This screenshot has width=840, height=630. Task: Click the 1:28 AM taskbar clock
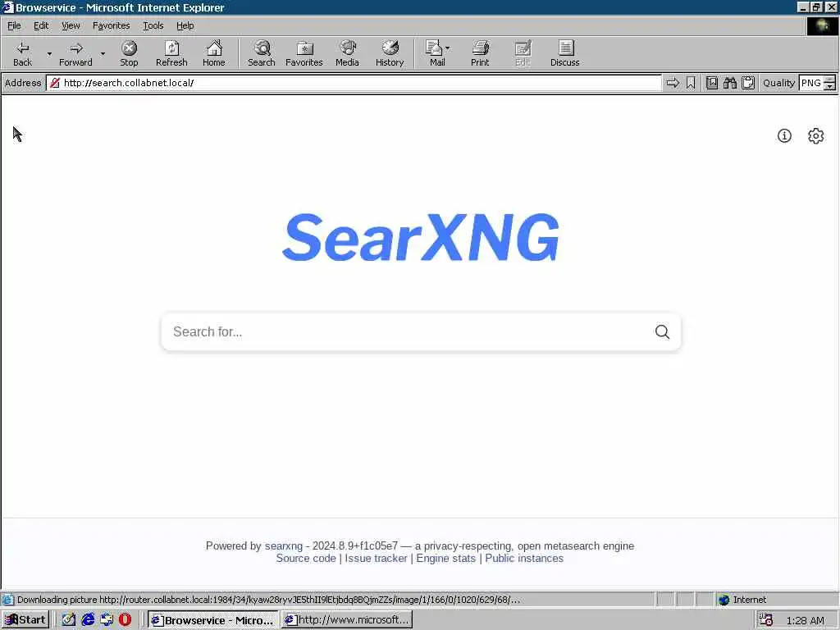click(x=806, y=621)
